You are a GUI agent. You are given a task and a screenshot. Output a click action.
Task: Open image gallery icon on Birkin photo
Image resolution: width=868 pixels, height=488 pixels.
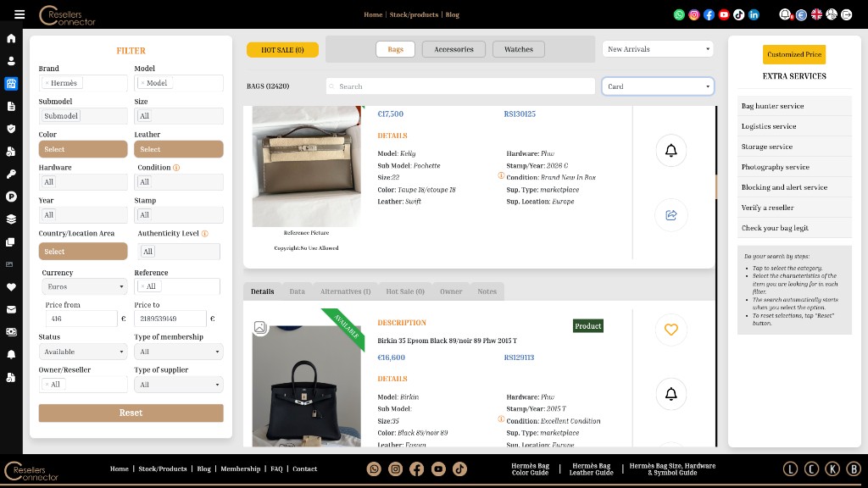[259, 327]
